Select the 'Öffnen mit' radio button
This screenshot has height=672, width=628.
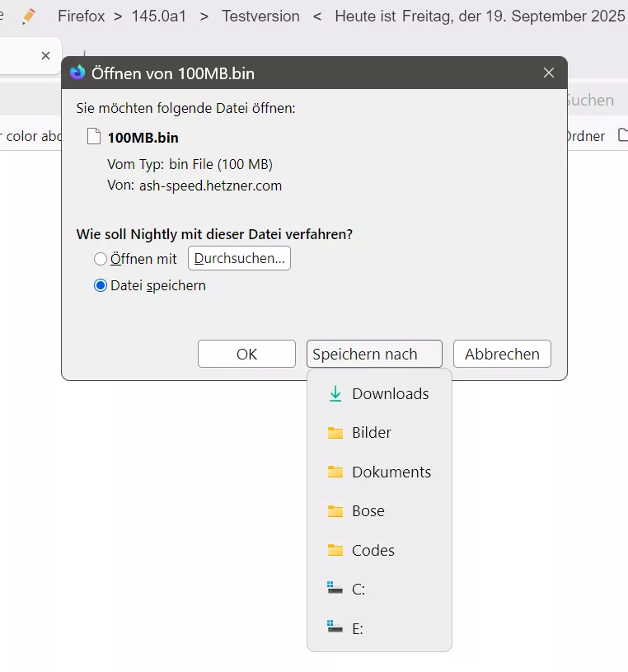101,259
